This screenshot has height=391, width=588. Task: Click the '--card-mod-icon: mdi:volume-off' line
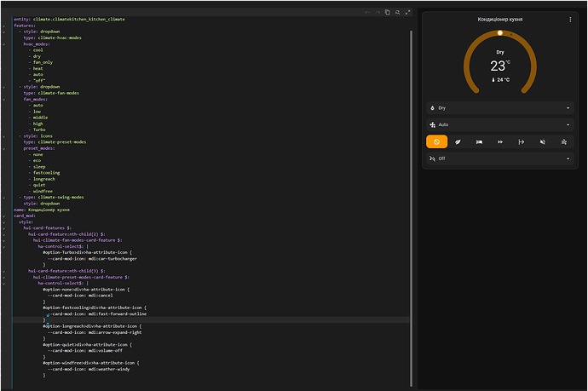coord(85,351)
